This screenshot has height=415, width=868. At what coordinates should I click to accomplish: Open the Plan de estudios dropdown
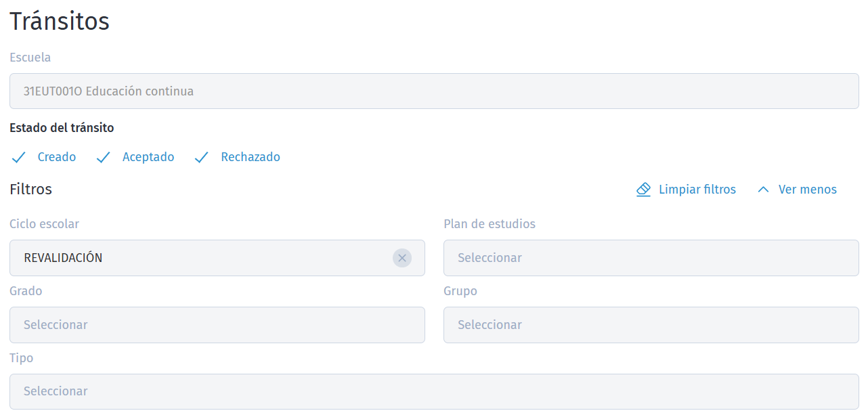tap(651, 258)
